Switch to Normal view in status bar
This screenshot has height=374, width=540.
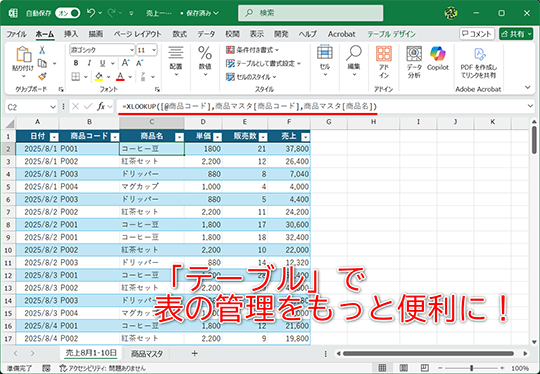tap(382, 368)
